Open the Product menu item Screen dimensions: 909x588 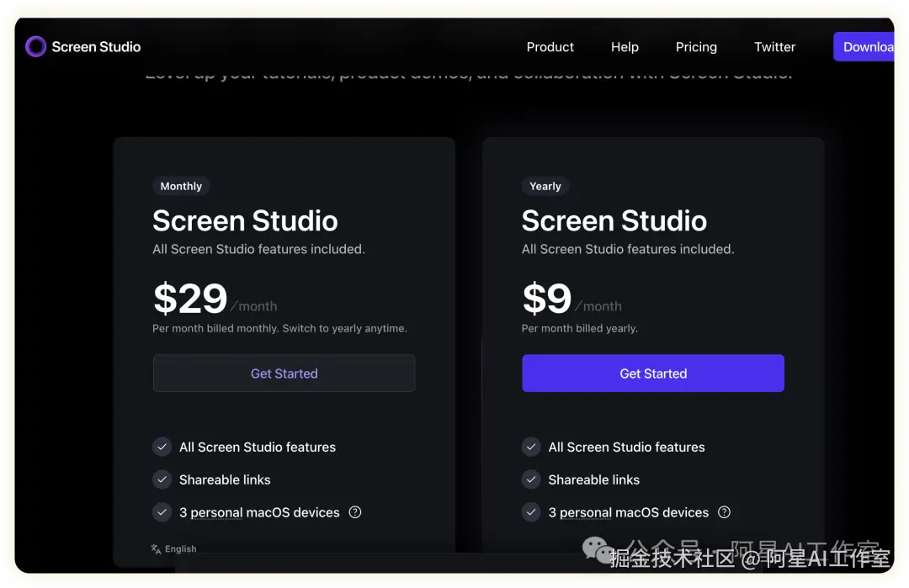(550, 47)
